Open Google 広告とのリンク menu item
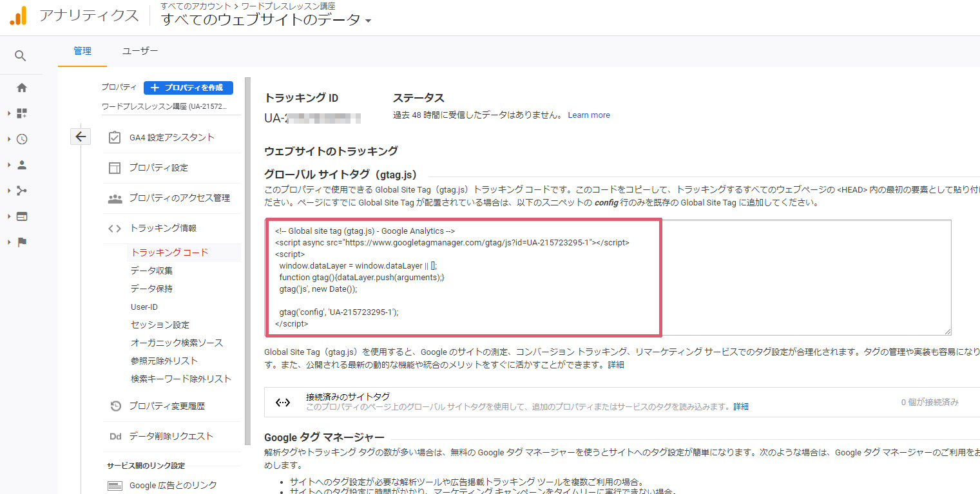Screen dimensions: 980x494 coord(171,486)
